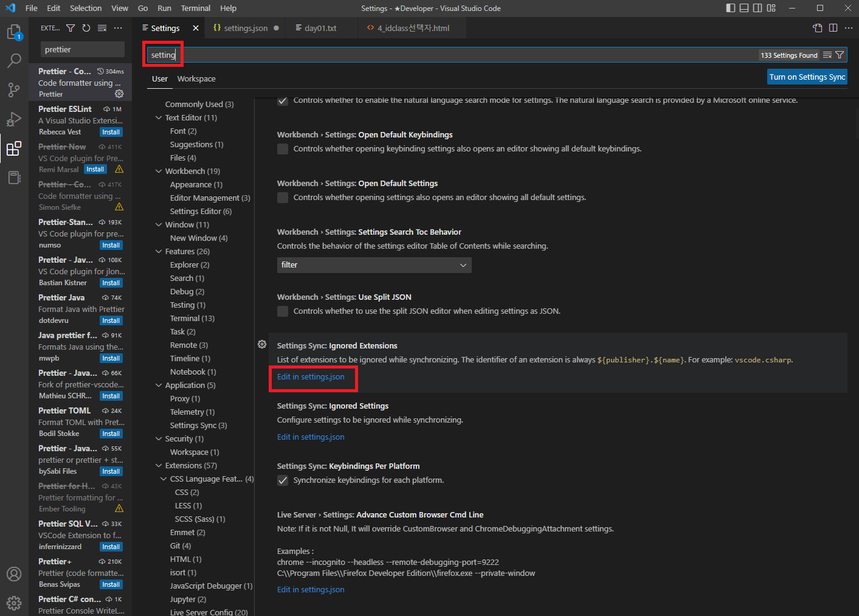Install Prettier Java extension
The height and width of the screenshot is (616, 859).
pyautogui.click(x=111, y=320)
